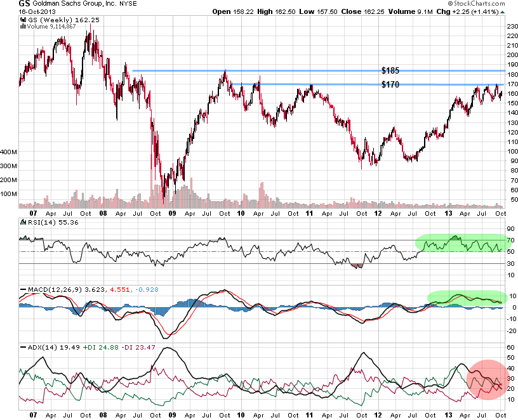The height and width of the screenshot is (420, 518).
Task: Click the $185 resistance label
Action: tap(390, 70)
